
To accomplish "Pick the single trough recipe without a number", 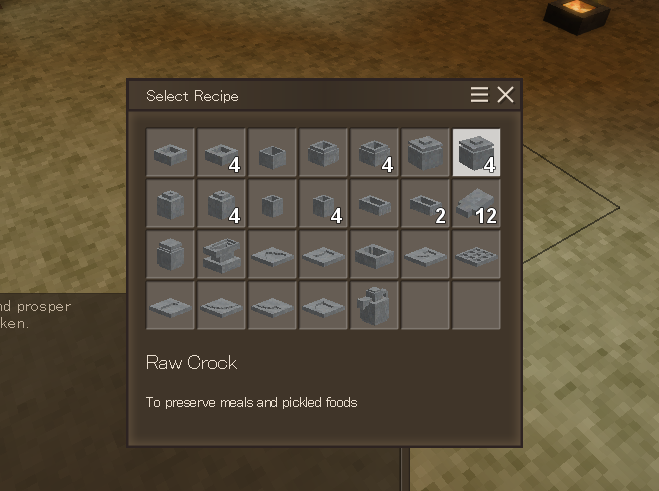I will click(x=374, y=203).
